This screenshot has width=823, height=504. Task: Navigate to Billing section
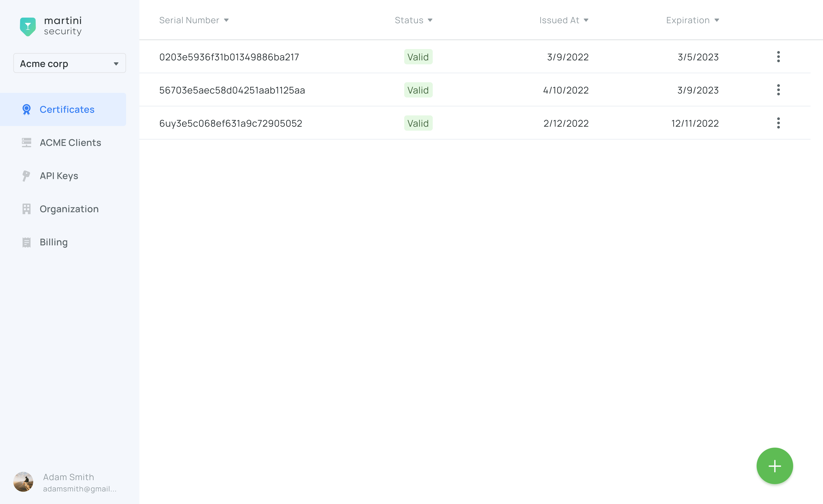coord(54,241)
